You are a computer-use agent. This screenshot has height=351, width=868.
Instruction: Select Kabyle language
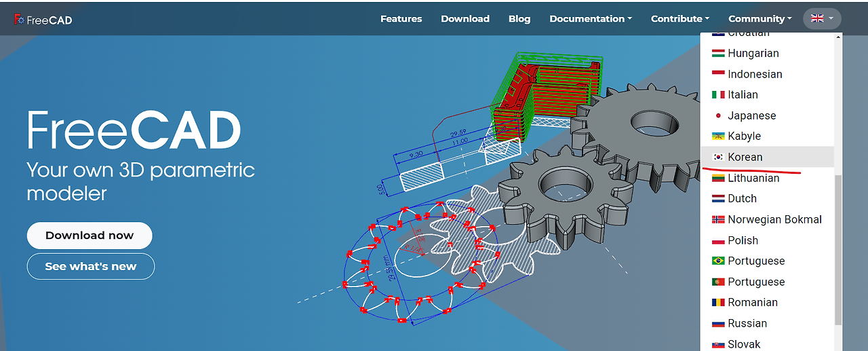point(768,136)
